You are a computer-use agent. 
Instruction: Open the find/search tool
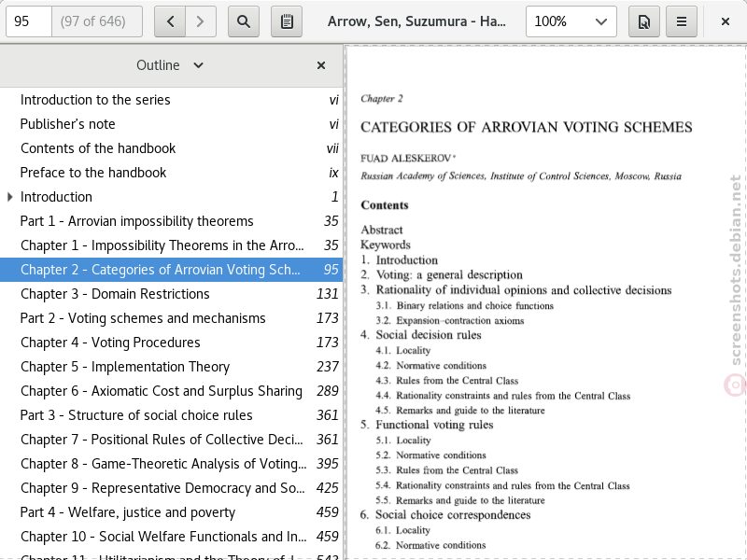(x=244, y=21)
